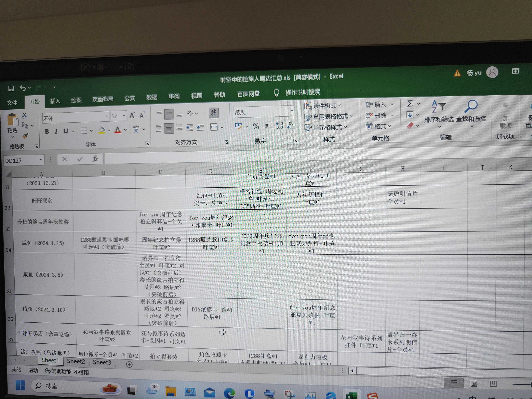Expand the Name Box DD127 dropdown

point(41,160)
